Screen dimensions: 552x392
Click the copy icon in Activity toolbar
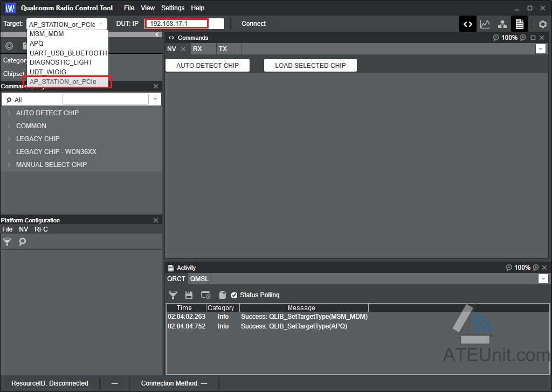[x=222, y=295]
